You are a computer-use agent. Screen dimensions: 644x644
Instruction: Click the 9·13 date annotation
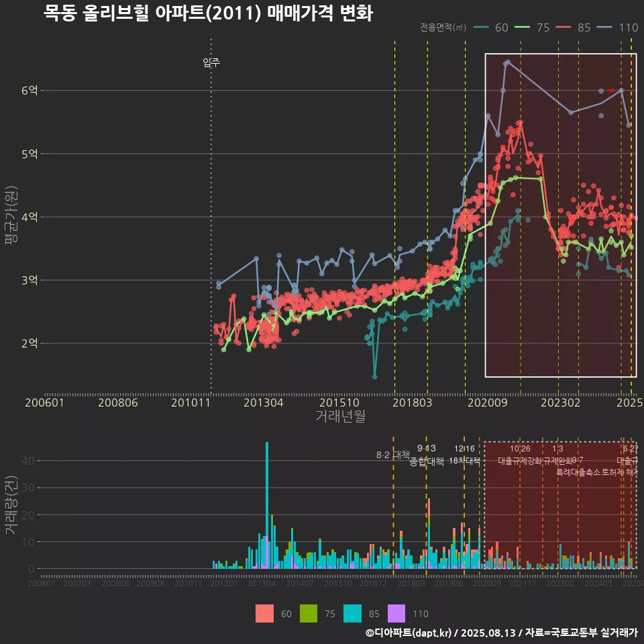(427, 448)
